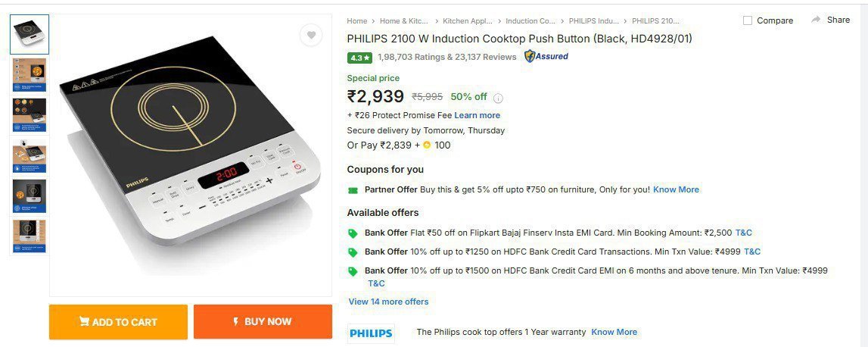This screenshot has width=868, height=347.
Task: Click the first Bank Offer tag icon
Action: click(353, 233)
